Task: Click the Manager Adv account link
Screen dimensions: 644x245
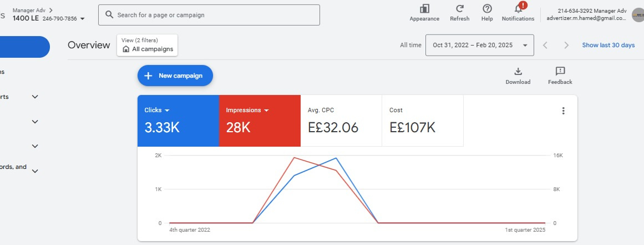Action: click(x=29, y=10)
